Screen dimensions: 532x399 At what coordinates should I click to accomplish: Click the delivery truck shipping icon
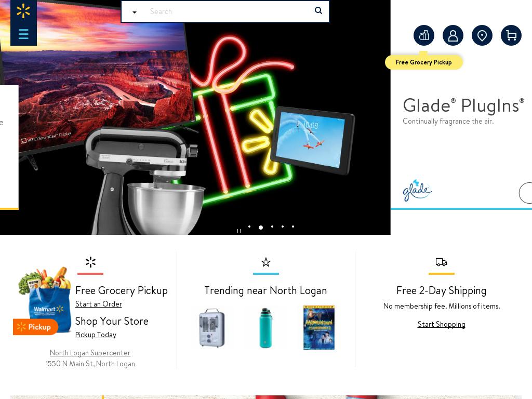[x=441, y=262]
